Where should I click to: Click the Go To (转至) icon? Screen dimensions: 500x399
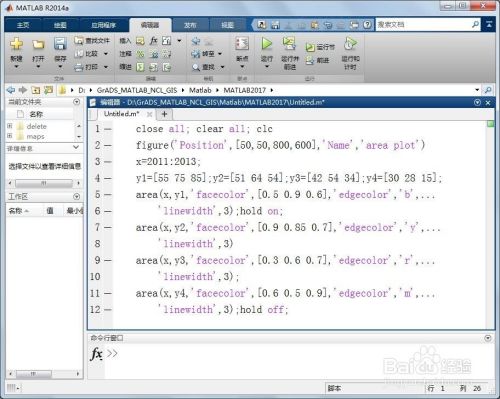tap(196, 54)
